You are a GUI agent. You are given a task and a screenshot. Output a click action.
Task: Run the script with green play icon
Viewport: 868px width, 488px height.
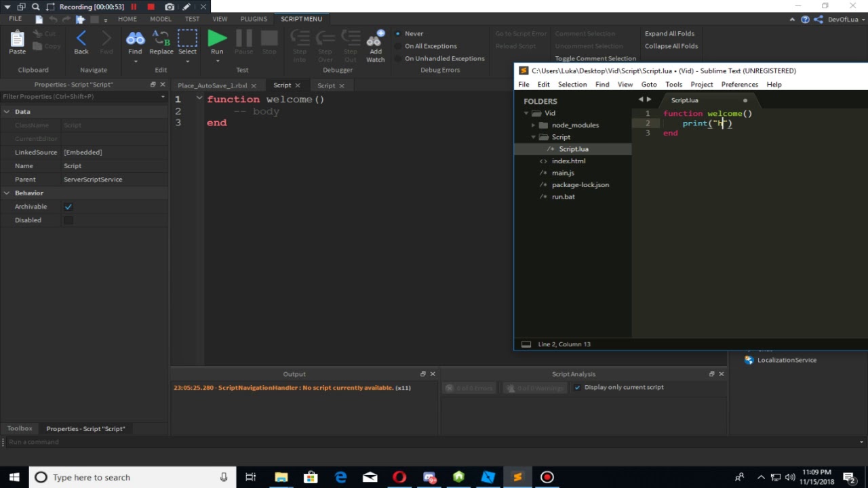point(217,38)
